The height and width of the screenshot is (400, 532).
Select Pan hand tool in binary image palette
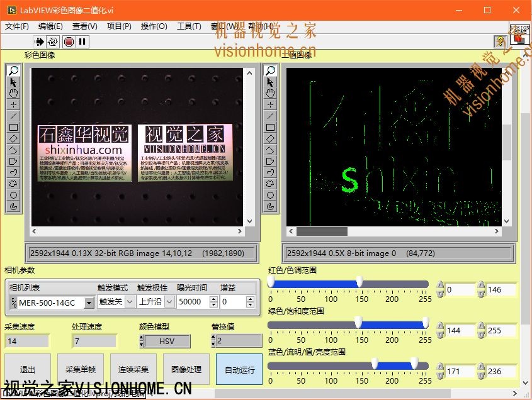[x=271, y=93]
